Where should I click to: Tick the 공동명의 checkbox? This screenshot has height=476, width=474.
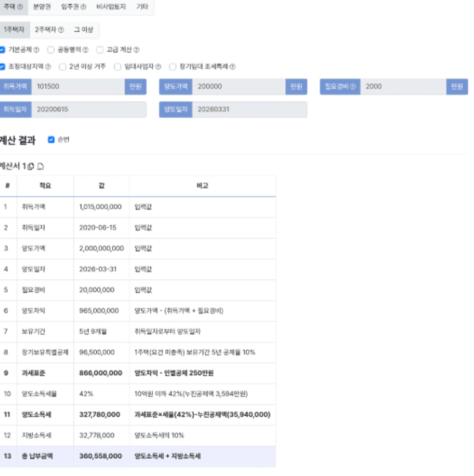51,50
